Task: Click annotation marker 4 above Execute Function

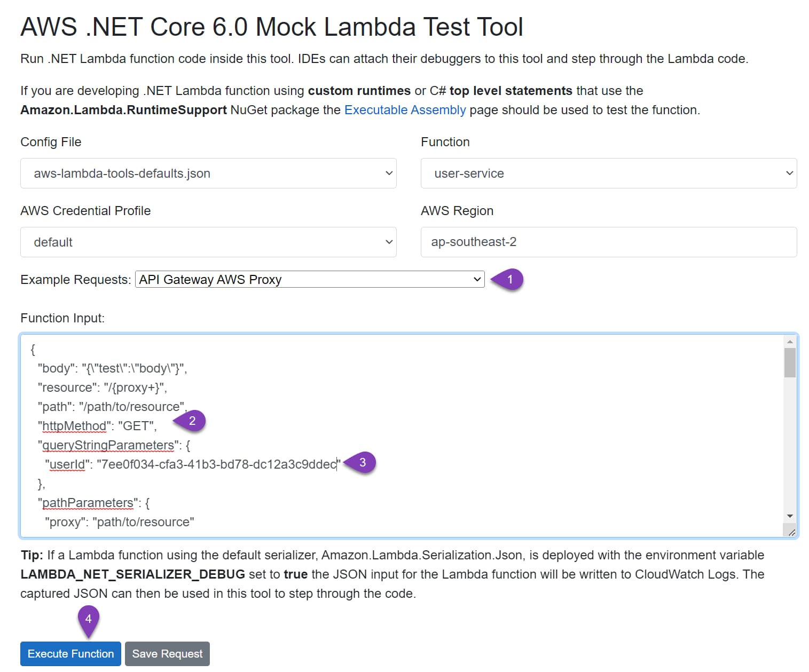Action: click(89, 619)
